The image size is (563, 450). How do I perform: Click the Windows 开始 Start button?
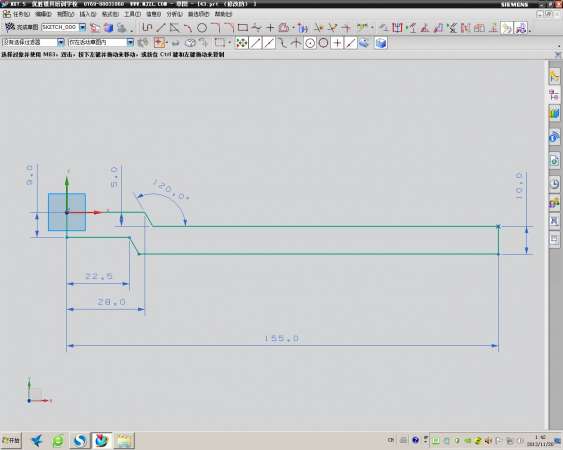pos(11,440)
